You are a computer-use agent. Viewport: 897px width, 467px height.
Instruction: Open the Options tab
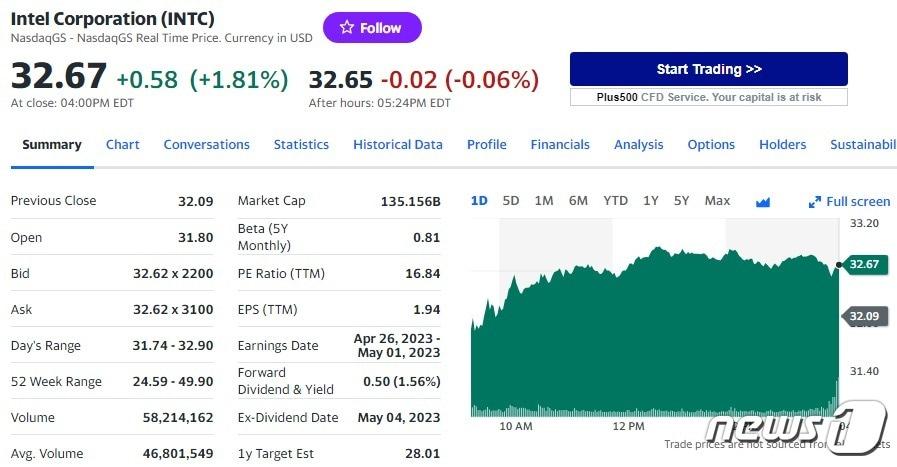(711, 144)
